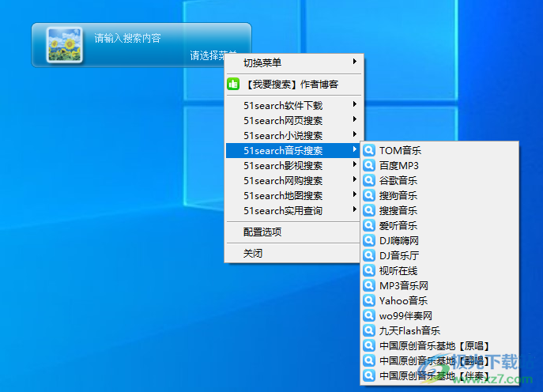
Task: Open the 切换菜单 menu entry
Action: click(x=293, y=62)
